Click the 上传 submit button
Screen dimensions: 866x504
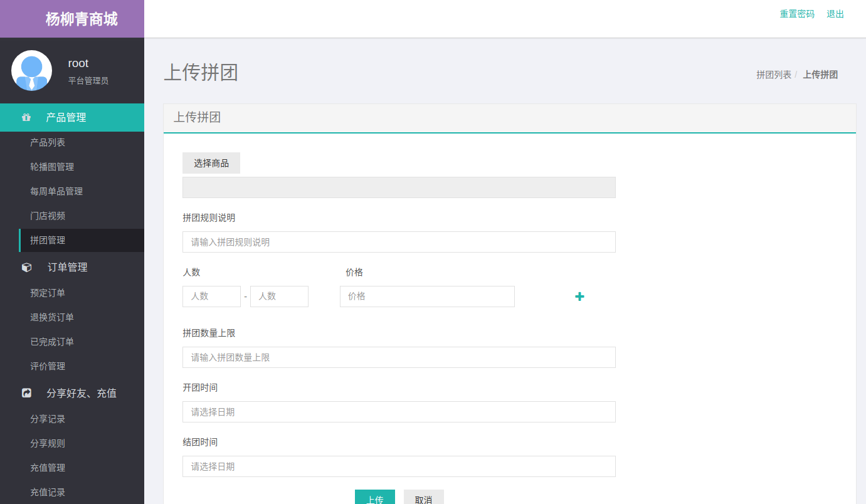375,498
